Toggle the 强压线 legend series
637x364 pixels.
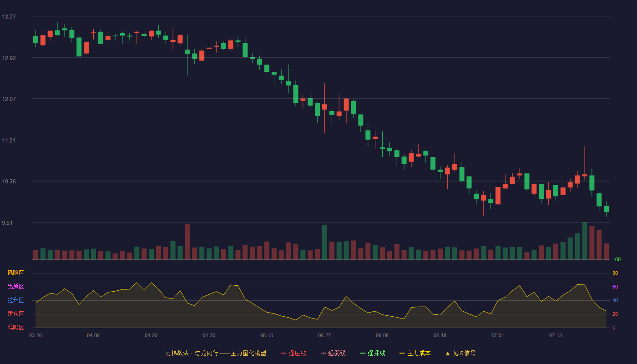(x=293, y=353)
